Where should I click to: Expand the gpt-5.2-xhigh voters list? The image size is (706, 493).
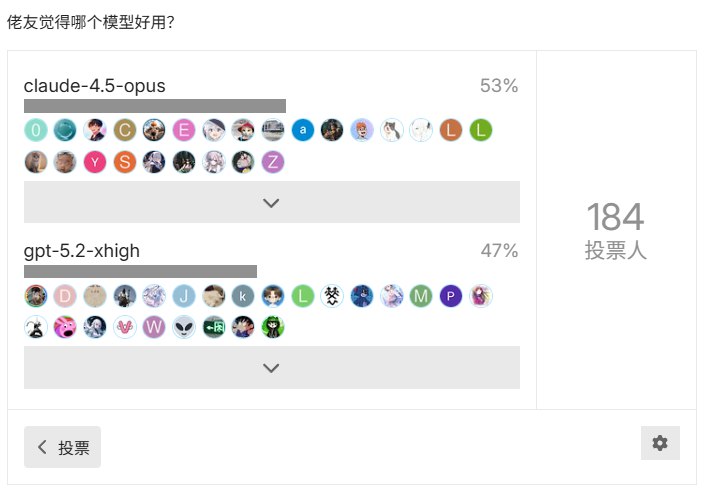pyautogui.click(x=271, y=368)
